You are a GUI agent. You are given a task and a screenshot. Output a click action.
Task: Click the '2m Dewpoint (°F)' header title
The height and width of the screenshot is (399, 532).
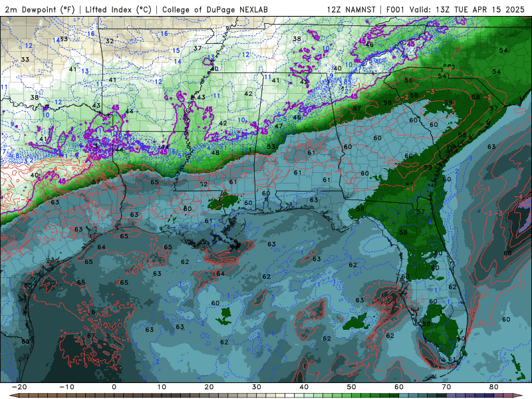coord(40,9)
